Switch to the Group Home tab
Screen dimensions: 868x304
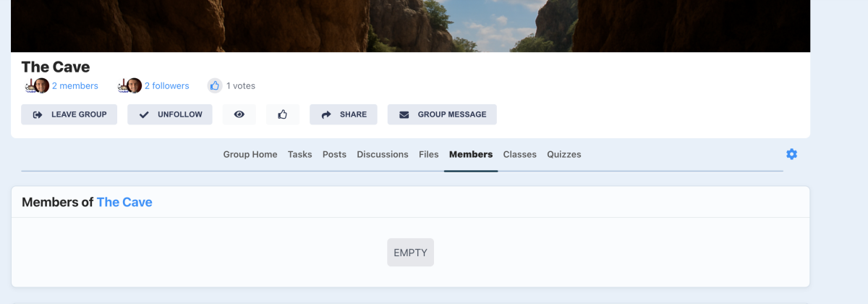click(x=250, y=154)
